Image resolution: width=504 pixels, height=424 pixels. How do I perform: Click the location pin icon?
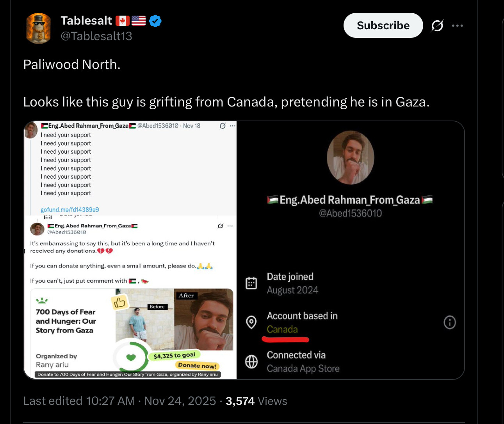click(251, 322)
